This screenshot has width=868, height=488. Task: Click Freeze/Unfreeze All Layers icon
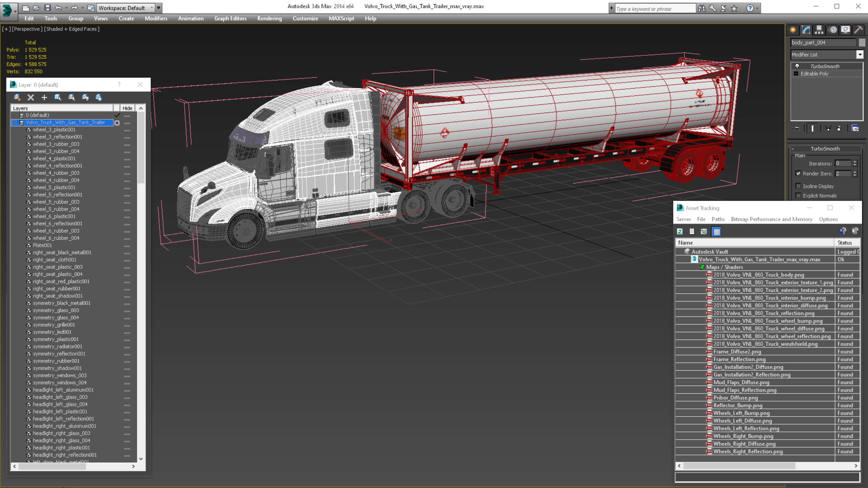99,98
